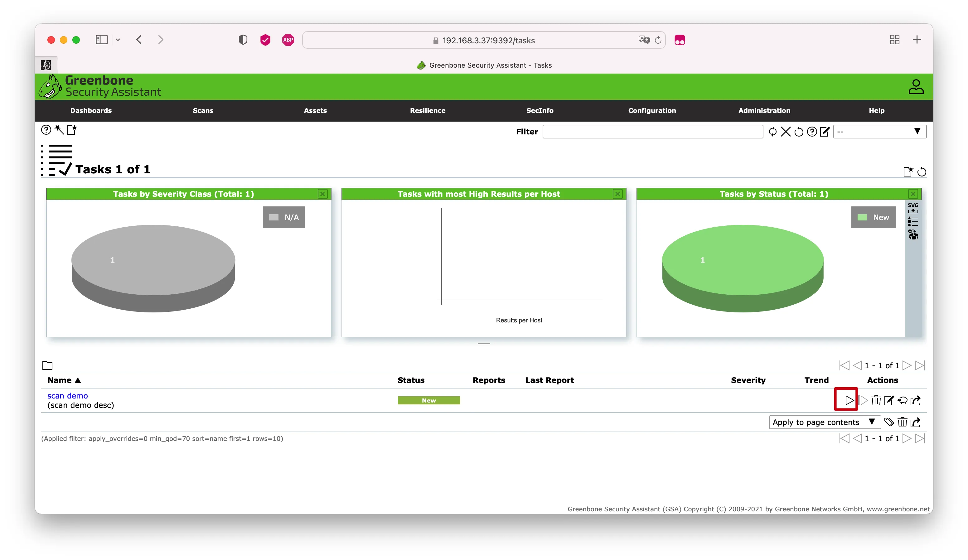Clone the scan demo task with sheep icon
This screenshot has width=968, height=560.
click(x=902, y=400)
